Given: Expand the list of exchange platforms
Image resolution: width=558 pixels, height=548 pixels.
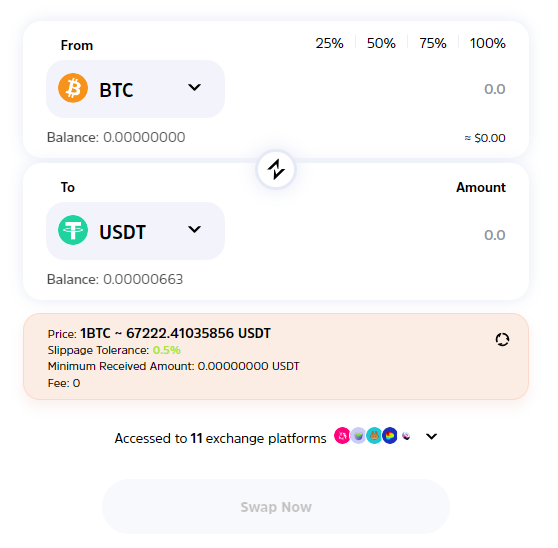Looking at the screenshot, I should click(431, 436).
